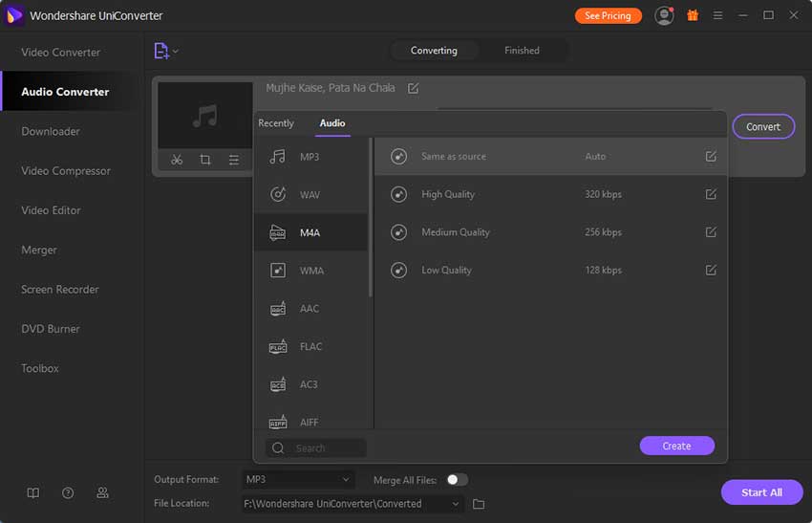Choose the MP3 format
The image size is (812, 523).
[x=310, y=157]
